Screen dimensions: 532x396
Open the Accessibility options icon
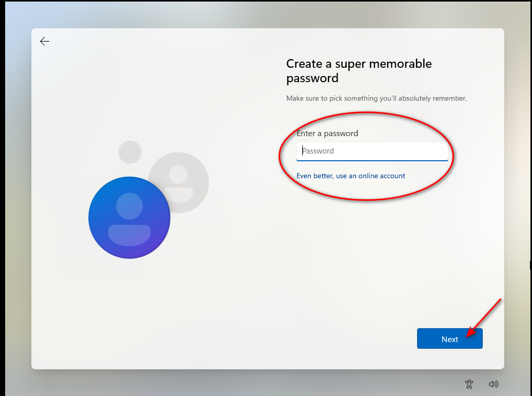(x=469, y=384)
